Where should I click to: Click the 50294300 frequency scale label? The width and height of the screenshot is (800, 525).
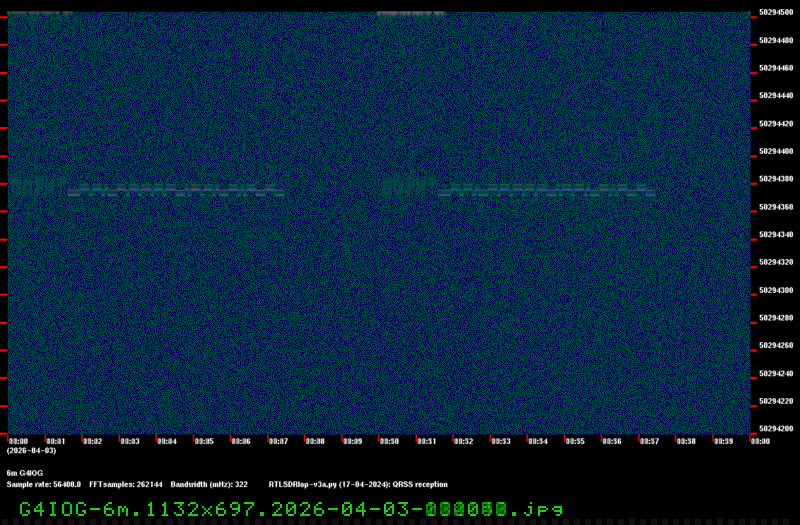775,290
